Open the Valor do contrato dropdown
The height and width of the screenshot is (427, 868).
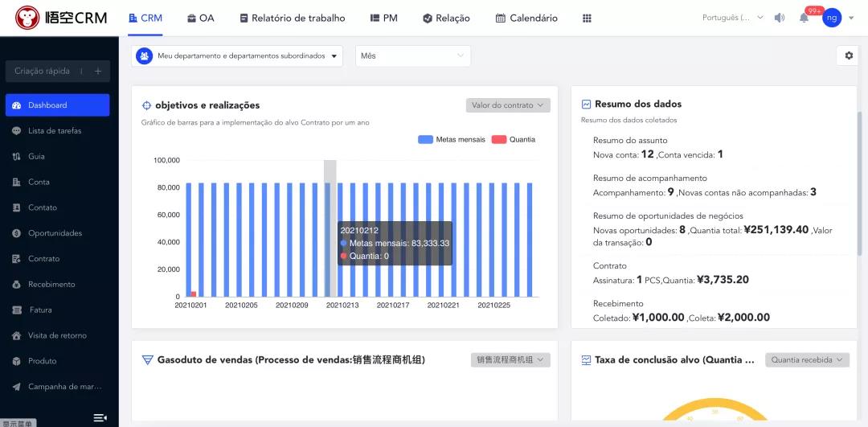(508, 105)
